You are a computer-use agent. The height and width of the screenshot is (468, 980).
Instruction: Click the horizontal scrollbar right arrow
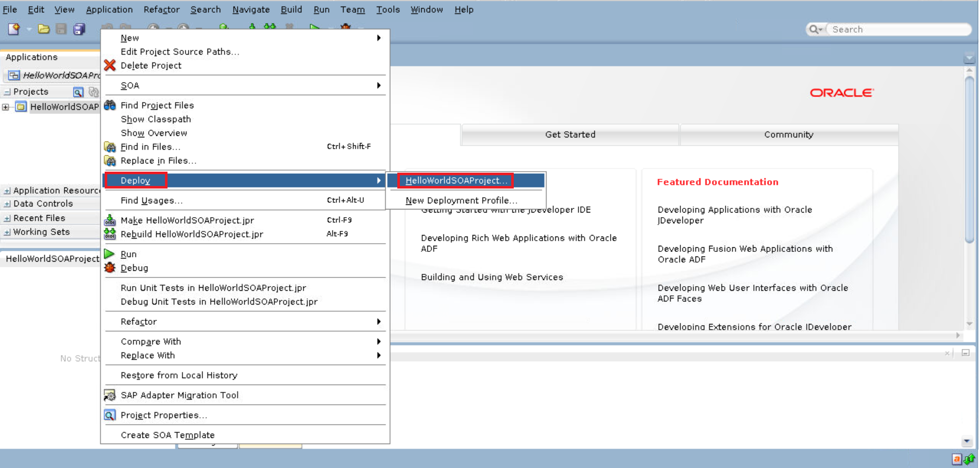click(x=958, y=336)
